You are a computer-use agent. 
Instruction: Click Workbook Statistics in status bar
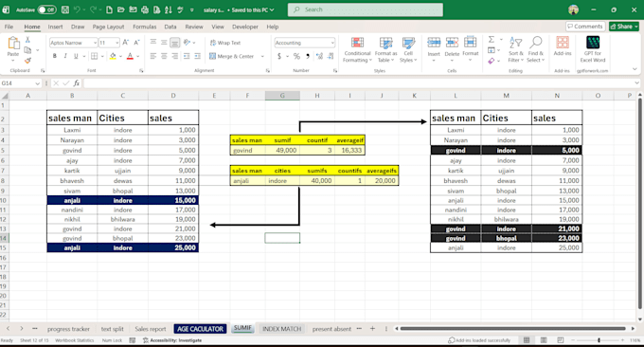point(74,340)
